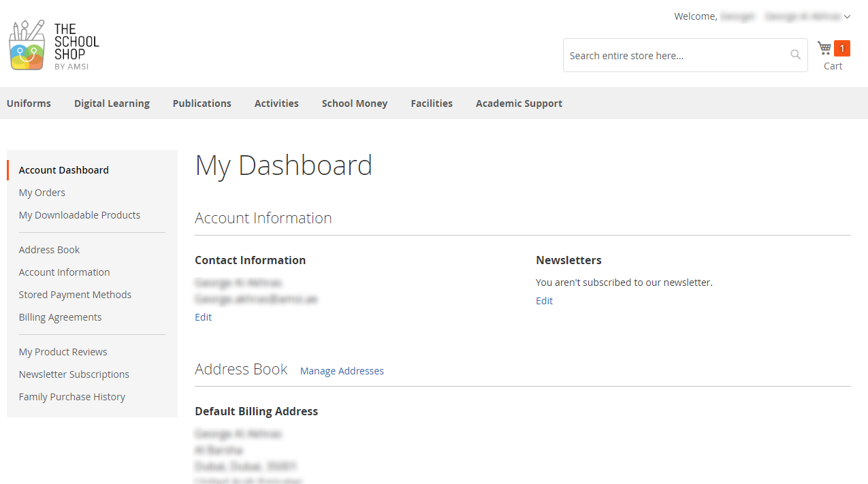Edit newsletter subscription settings
Viewport: 868px width, 484px height.
[x=544, y=301]
